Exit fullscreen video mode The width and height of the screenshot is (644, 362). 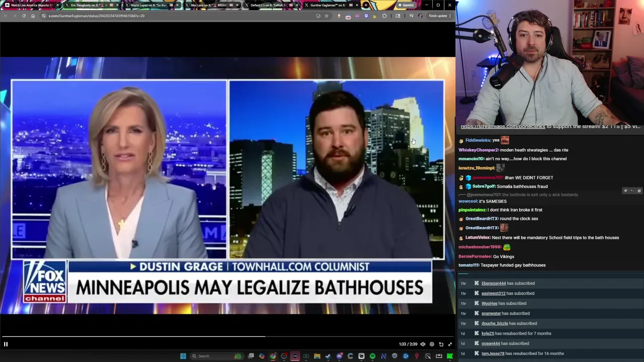tap(450, 344)
